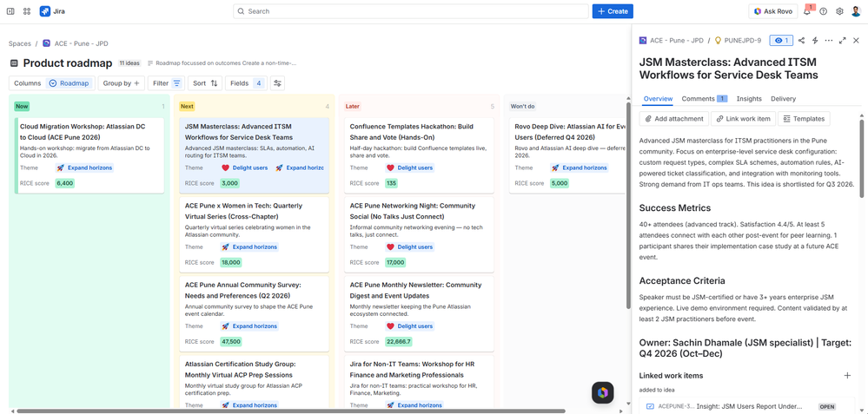
Task: Open the Fields 4 selector
Action: pos(246,83)
